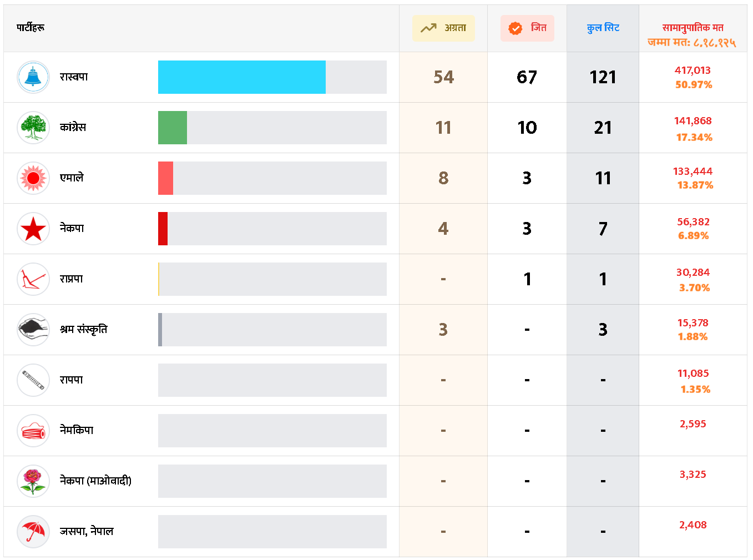
Task: Click the जसपा, नेपाल umbrella icon
Action: pyautogui.click(x=33, y=531)
